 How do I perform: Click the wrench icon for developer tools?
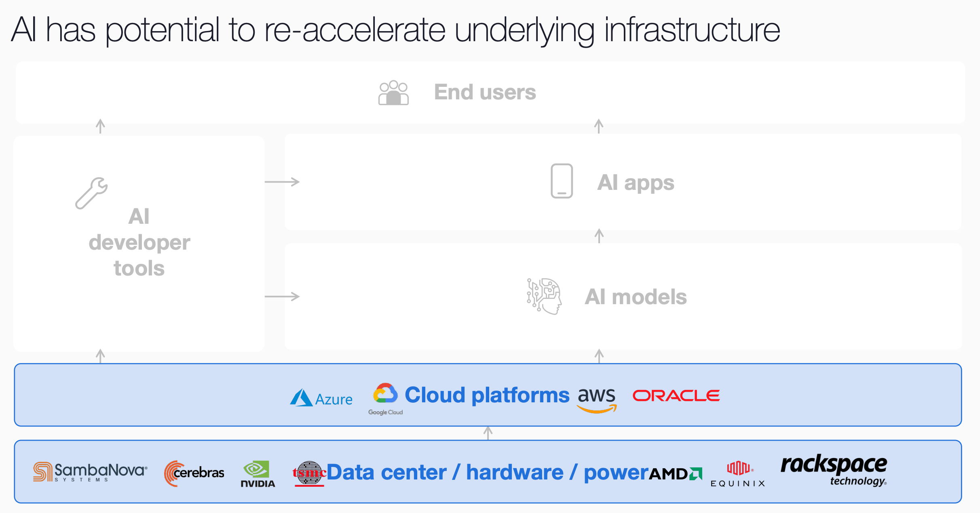(92, 193)
